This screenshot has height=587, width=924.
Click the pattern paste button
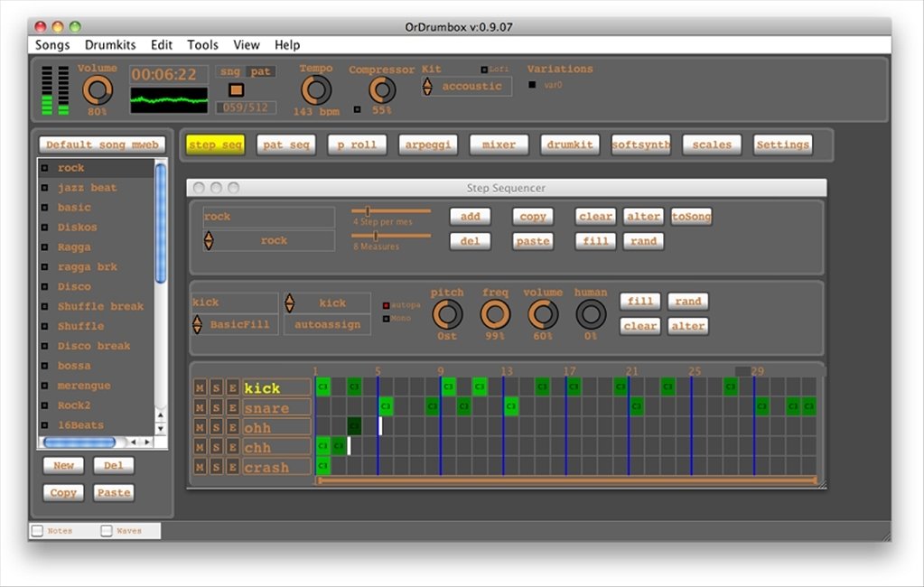533,241
